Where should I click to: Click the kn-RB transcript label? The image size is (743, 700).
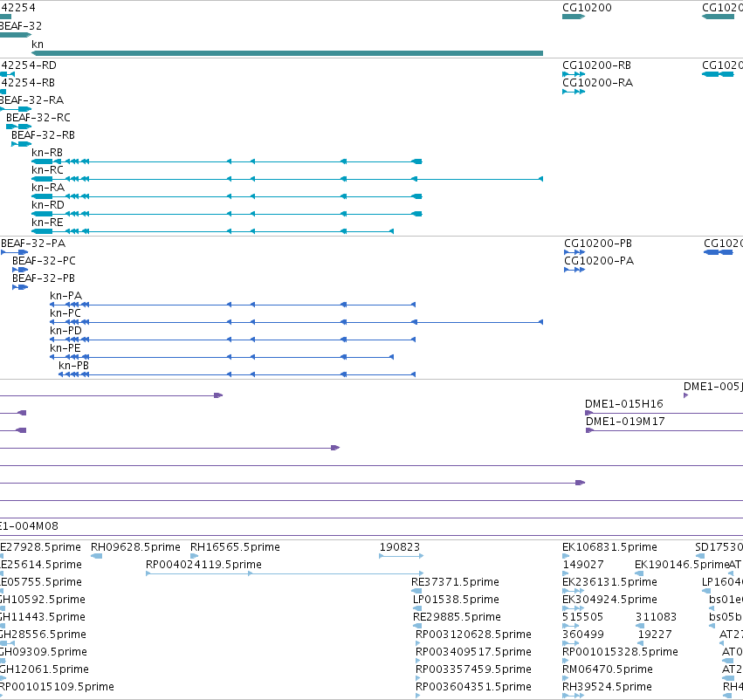47,153
